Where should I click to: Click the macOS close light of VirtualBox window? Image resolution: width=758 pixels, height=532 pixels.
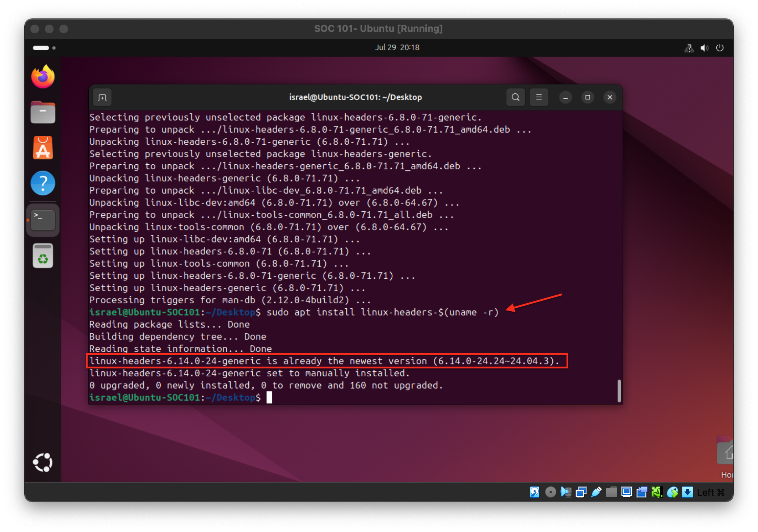[35, 29]
